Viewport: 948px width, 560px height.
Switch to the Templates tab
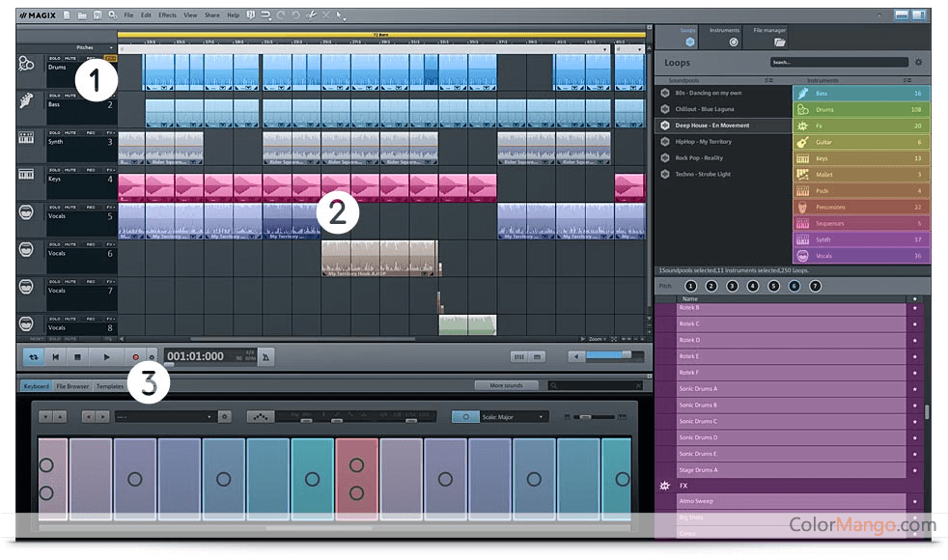[109, 386]
